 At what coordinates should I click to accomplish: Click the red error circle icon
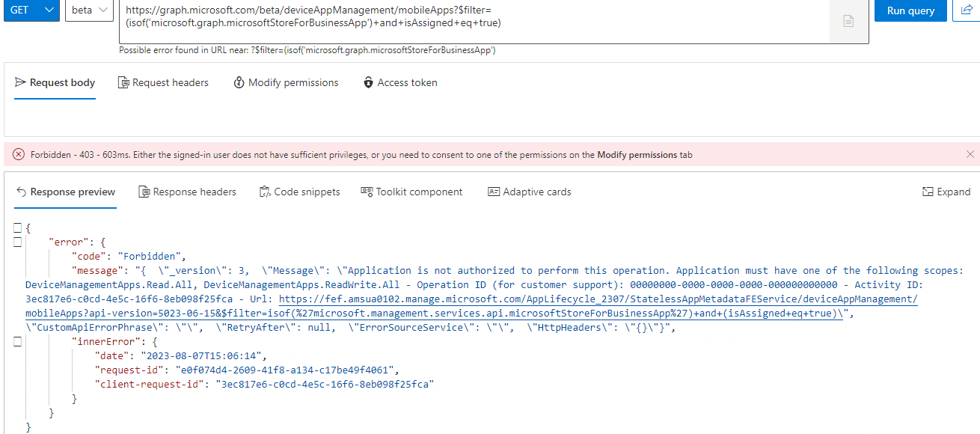click(19, 154)
